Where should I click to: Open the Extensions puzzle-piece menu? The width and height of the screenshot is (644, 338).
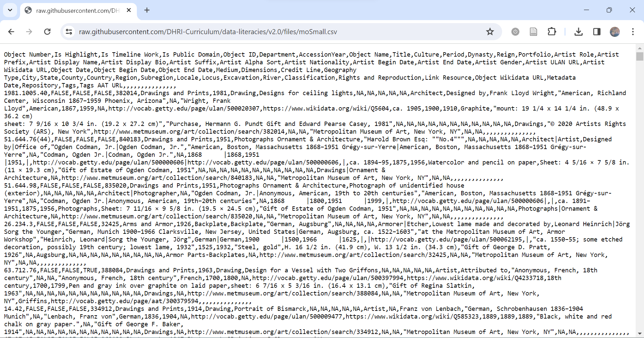[551, 32]
